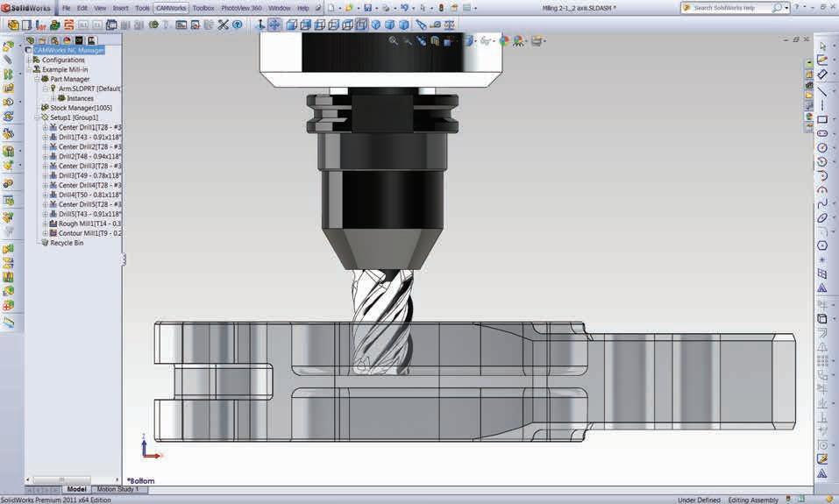Select the Drill4 operation
Viewport: 839px width, 504px height.
pos(89,195)
